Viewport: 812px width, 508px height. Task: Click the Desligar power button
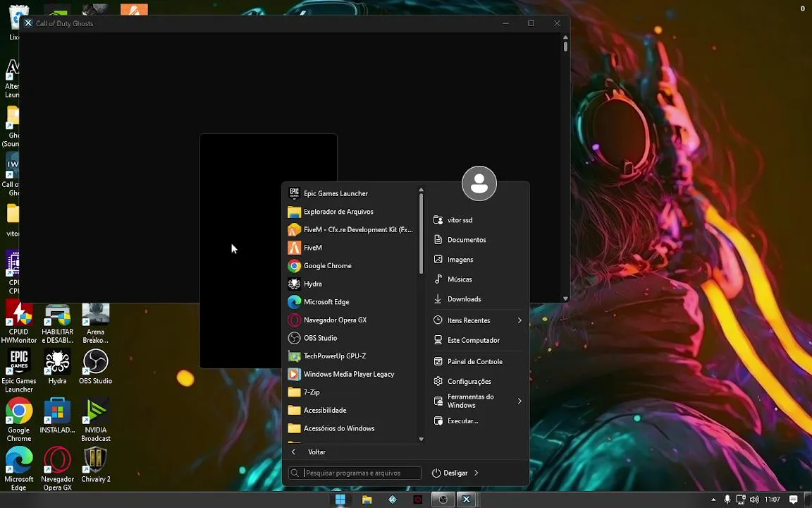tap(450, 473)
